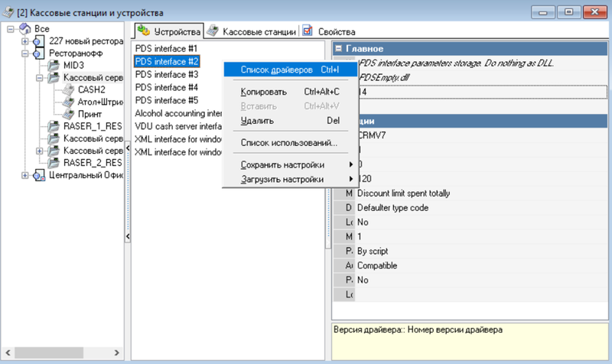Click the restaurant icon beside Ресторанофф
The height and width of the screenshot is (364, 612).
(x=38, y=53)
